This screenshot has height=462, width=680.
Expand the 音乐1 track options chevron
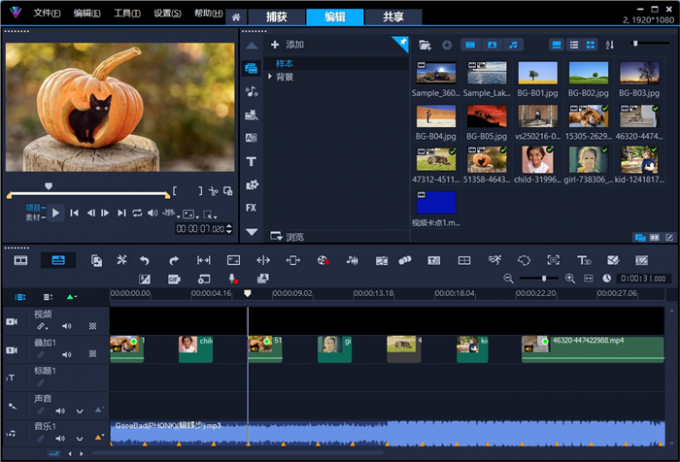79,439
